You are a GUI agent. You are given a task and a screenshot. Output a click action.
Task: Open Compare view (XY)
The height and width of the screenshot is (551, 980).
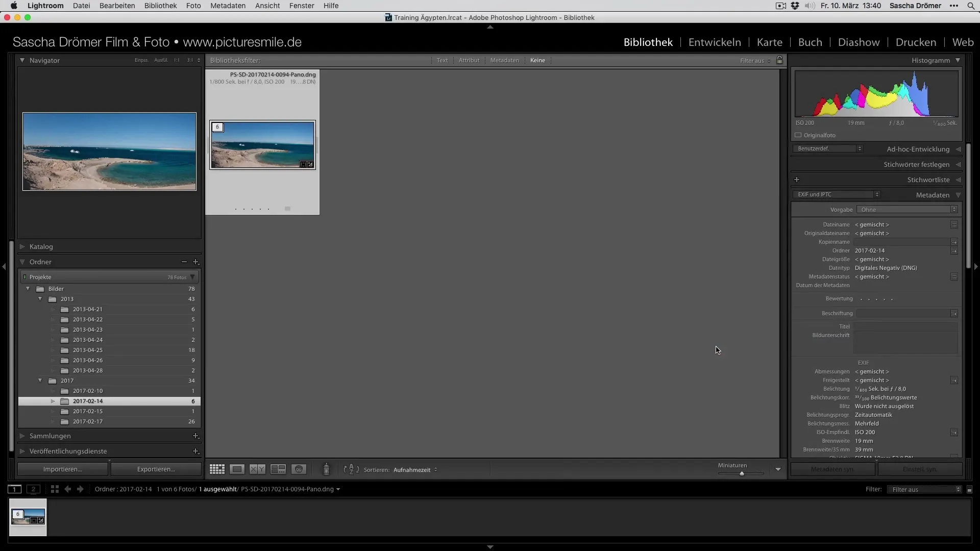tap(257, 469)
